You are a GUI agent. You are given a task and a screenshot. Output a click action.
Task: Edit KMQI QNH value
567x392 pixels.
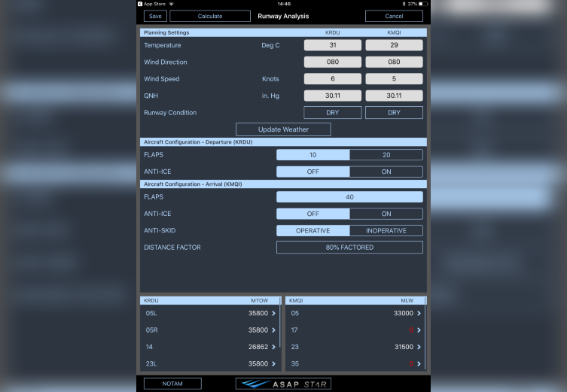click(394, 96)
